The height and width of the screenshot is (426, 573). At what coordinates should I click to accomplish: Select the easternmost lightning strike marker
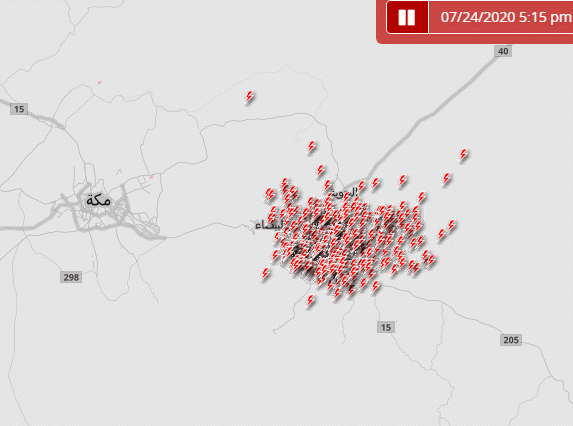(x=463, y=155)
